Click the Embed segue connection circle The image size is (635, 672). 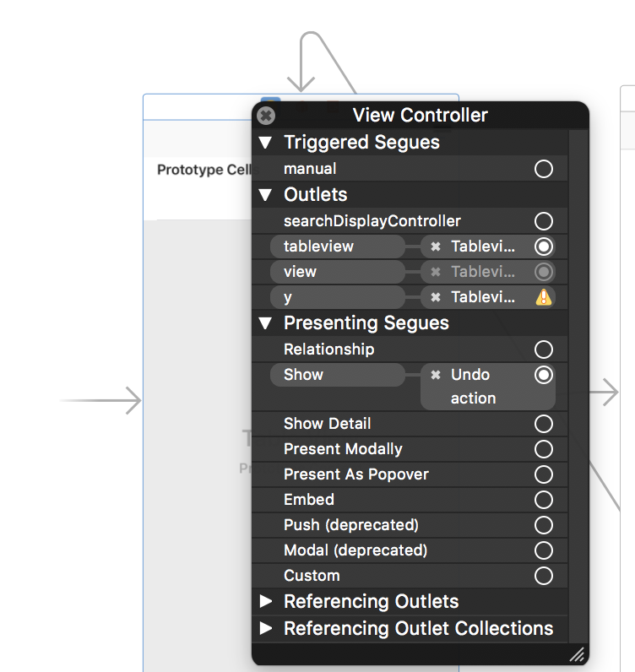click(x=544, y=500)
